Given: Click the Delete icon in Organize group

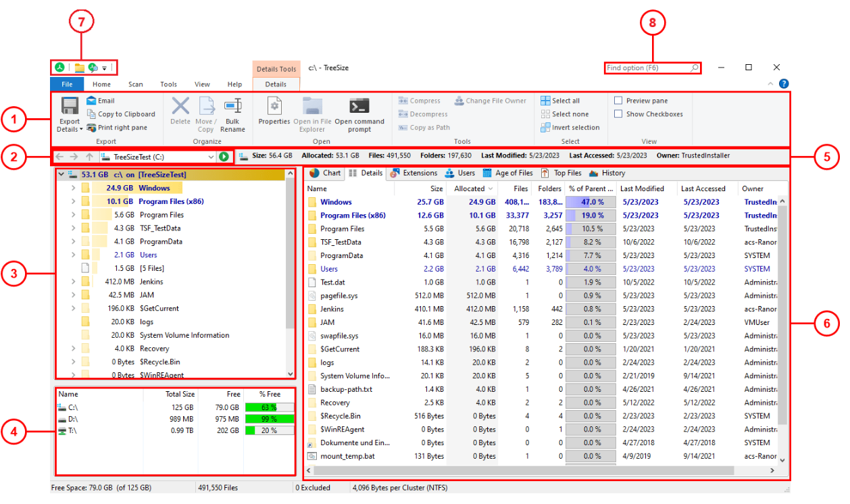Looking at the screenshot, I should click(180, 106).
